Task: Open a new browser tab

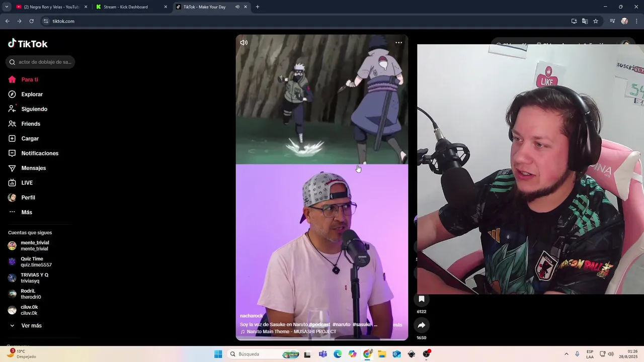Action: (258, 7)
